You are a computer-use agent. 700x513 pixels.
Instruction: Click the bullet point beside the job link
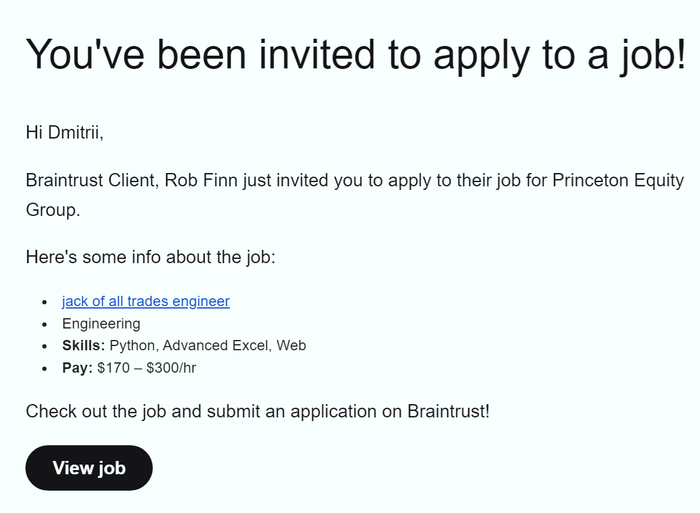point(44,301)
